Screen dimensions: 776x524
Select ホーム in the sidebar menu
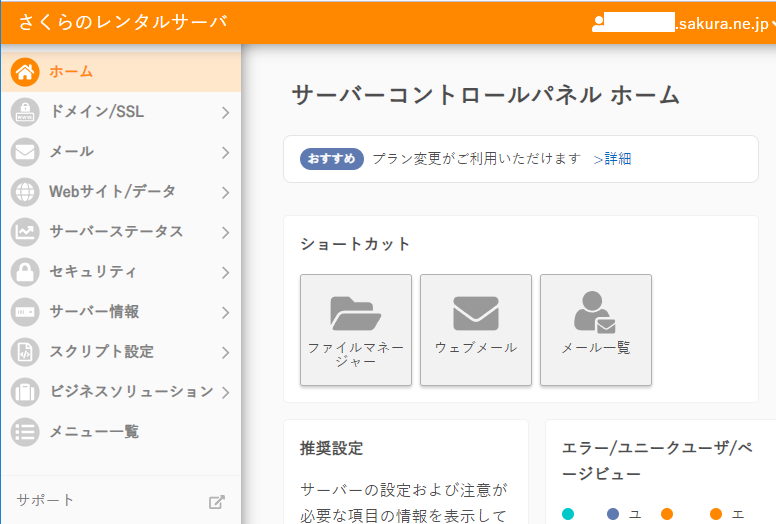(x=71, y=72)
